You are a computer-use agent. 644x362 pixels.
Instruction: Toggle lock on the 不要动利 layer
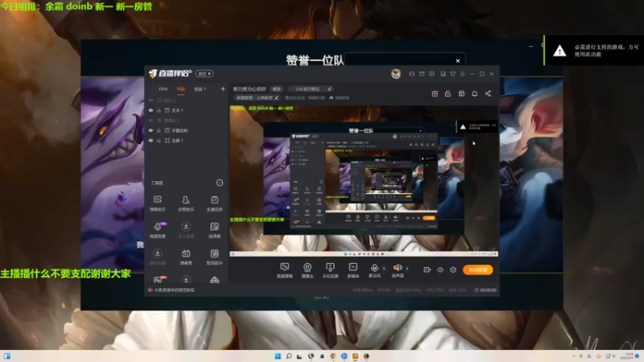tap(159, 130)
